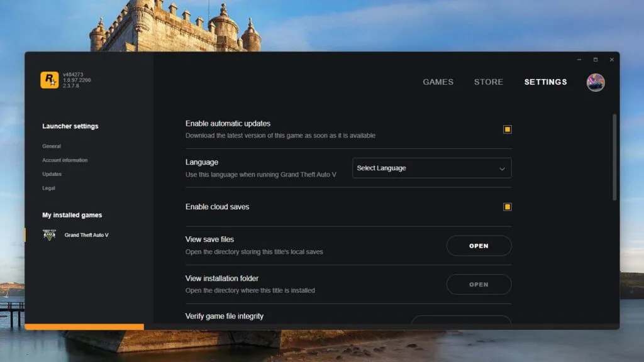Click OPEN to view save files
This screenshot has height=362, width=644.
pyautogui.click(x=479, y=246)
